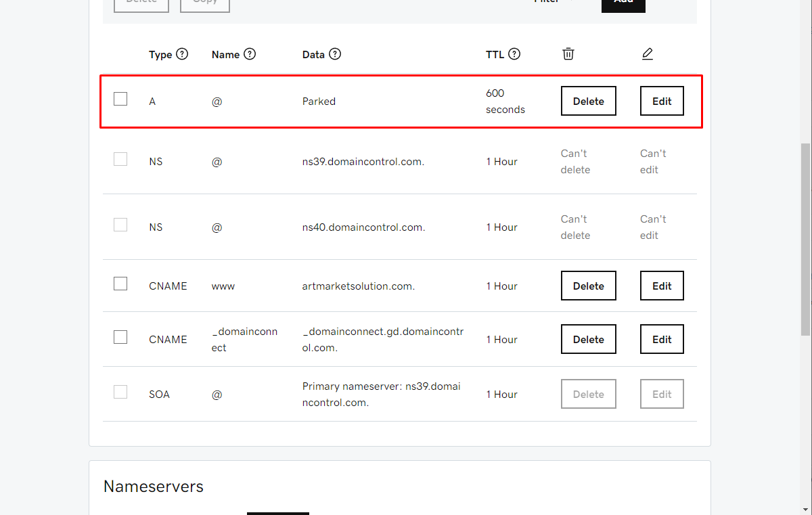Open the Data column help tooltip
Screen dimensions: 812x515
click(x=335, y=54)
